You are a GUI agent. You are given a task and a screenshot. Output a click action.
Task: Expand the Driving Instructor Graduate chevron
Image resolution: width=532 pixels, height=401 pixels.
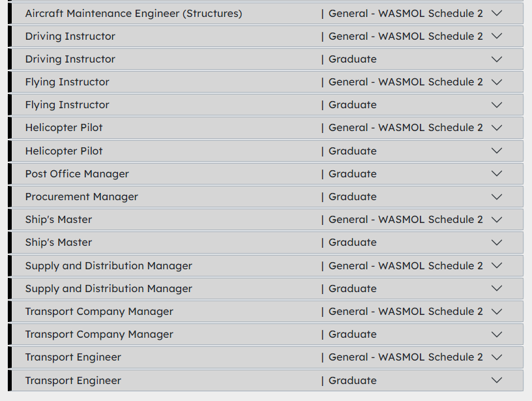coord(497,59)
